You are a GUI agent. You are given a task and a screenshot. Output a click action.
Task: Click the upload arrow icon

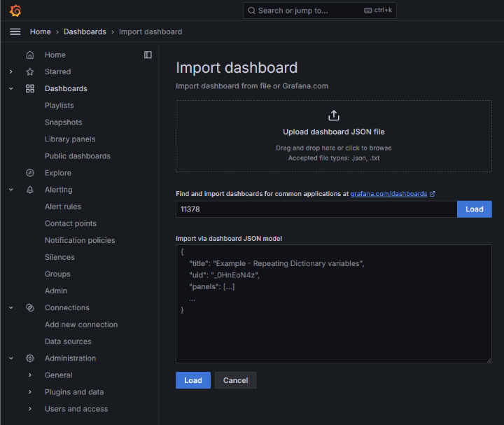334,116
